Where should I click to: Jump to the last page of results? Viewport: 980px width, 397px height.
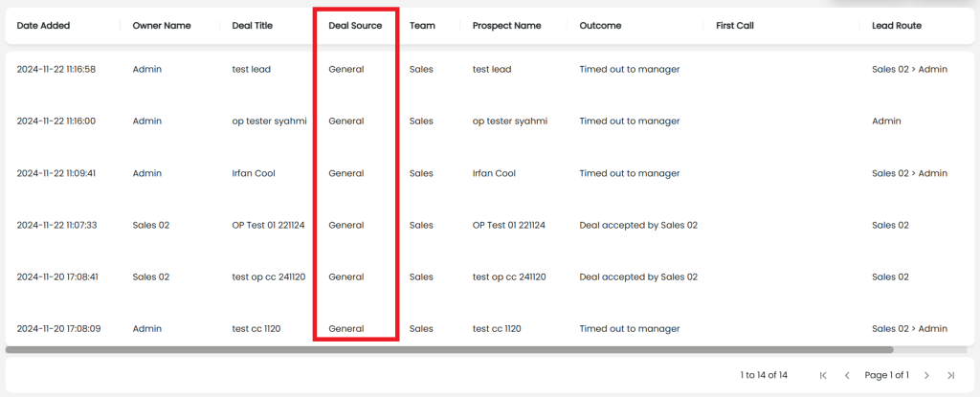pos(950,375)
